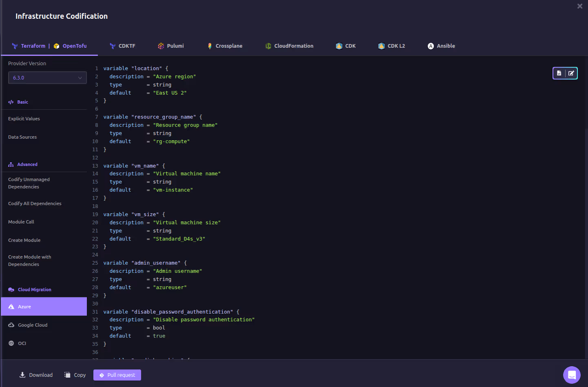Click the Azure logo icon

click(11, 307)
